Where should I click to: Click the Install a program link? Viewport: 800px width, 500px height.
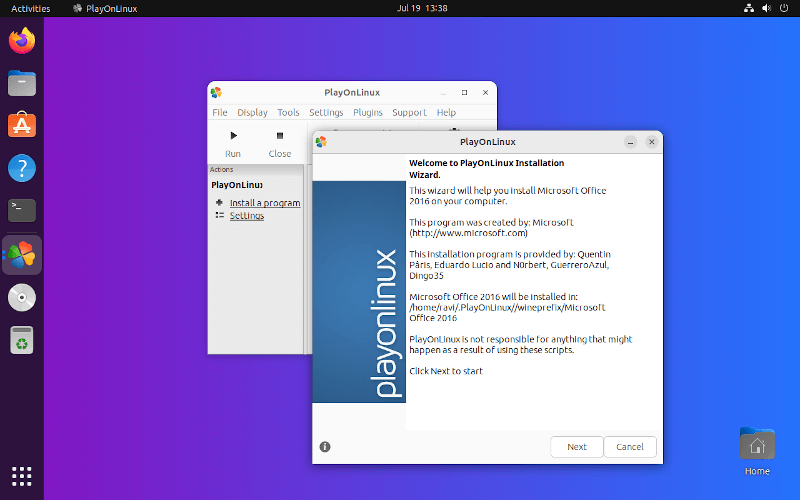[265, 203]
